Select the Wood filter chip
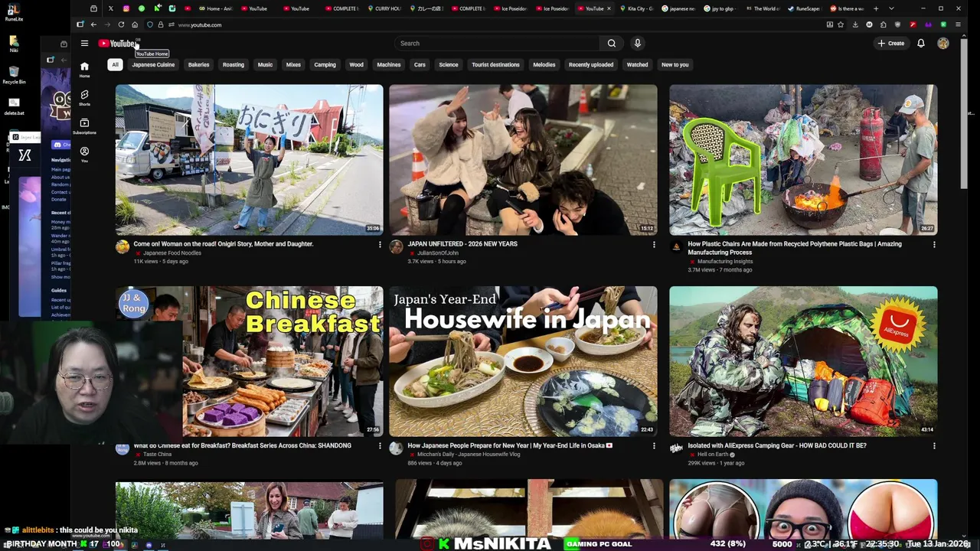Viewport: 980px width, 551px height. coord(357,65)
